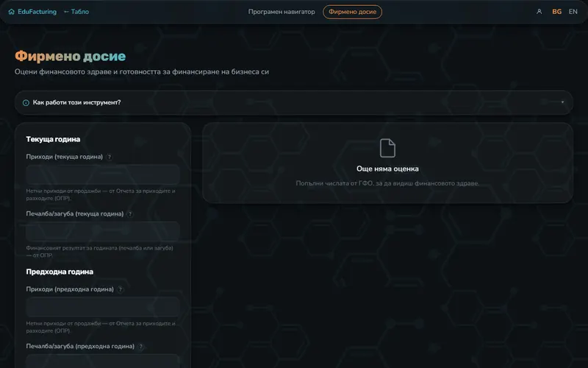
Task: Open the user account icon
Action: (539, 12)
